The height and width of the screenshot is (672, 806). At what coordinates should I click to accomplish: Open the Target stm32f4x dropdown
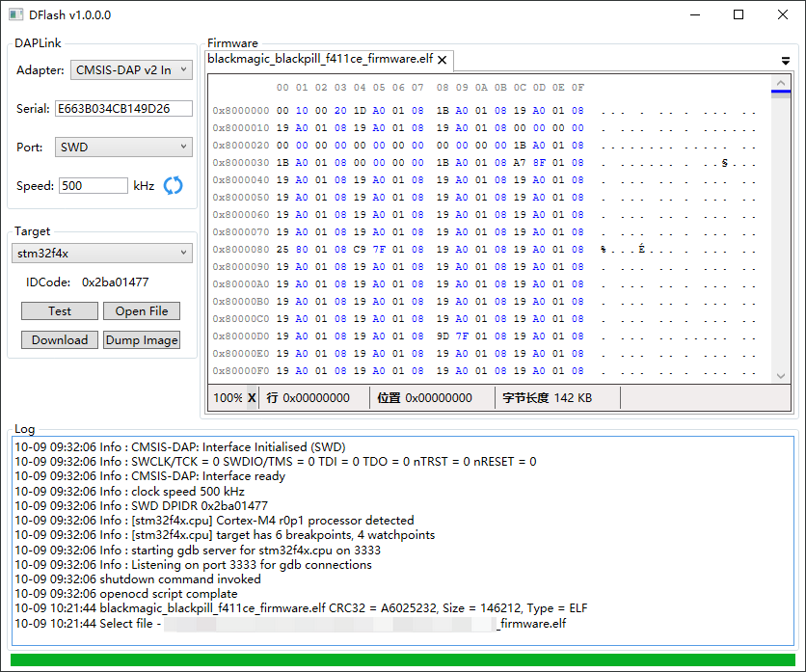[x=102, y=253]
